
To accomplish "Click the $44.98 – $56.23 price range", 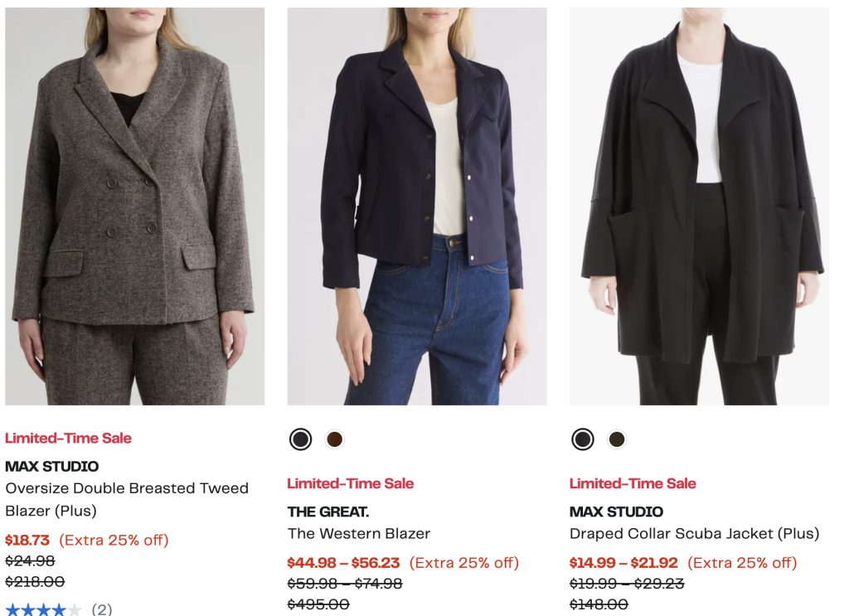I will pyautogui.click(x=343, y=563).
